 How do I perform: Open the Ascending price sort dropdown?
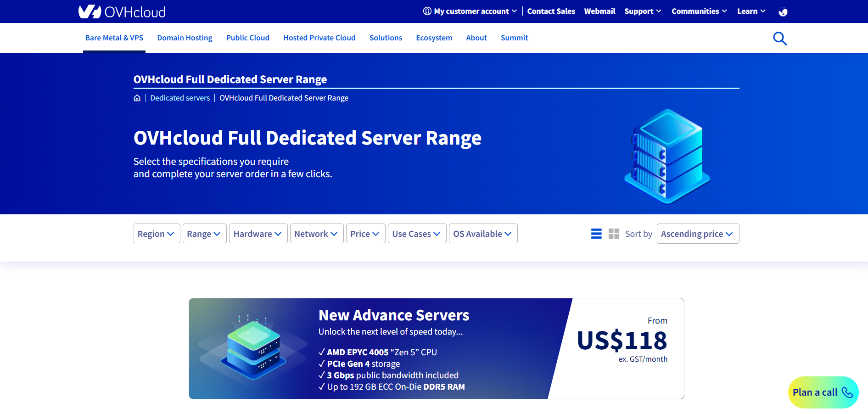point(697,234)
